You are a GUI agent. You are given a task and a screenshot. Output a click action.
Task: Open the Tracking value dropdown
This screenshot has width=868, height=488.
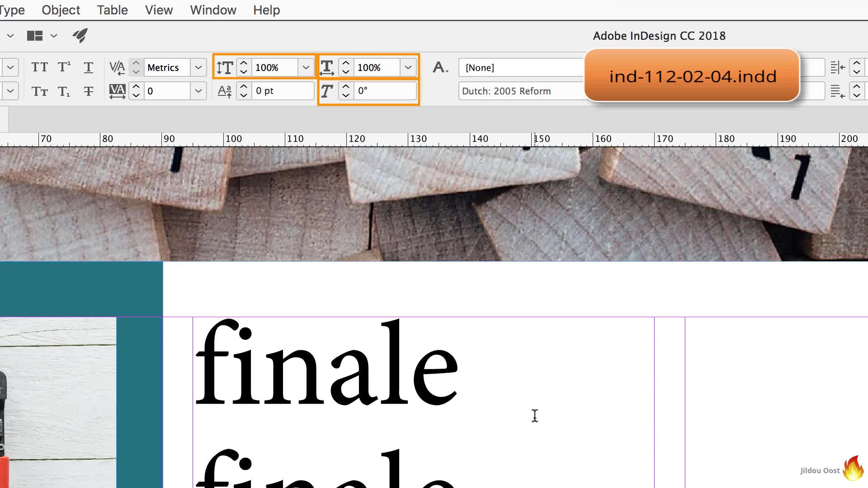(x=198, y=91)
